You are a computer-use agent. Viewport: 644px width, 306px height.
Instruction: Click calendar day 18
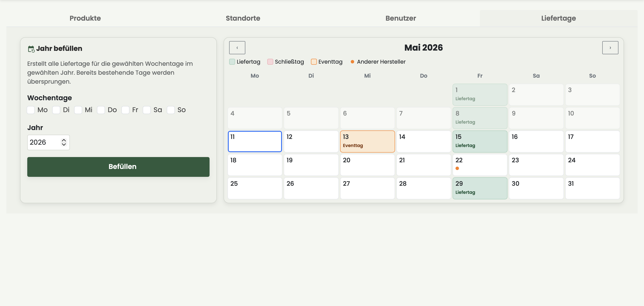point(255,165)
